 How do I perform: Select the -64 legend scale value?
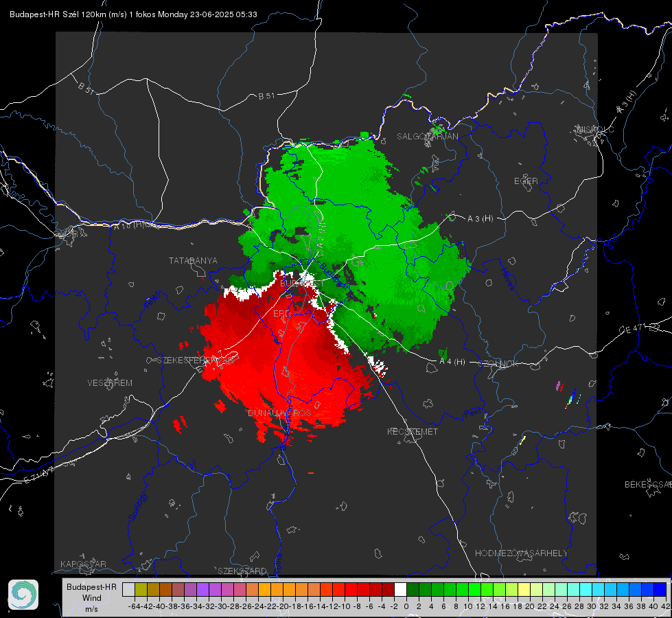coord(135,606)
